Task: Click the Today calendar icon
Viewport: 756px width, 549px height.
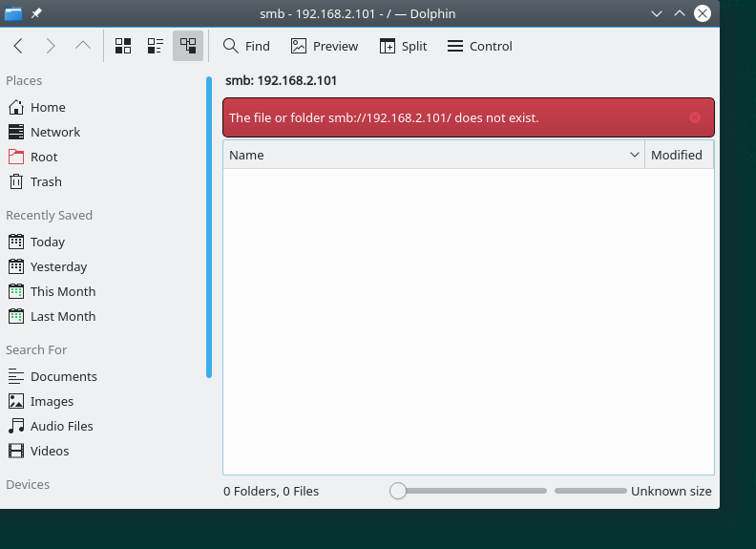Action: point(16,242)
